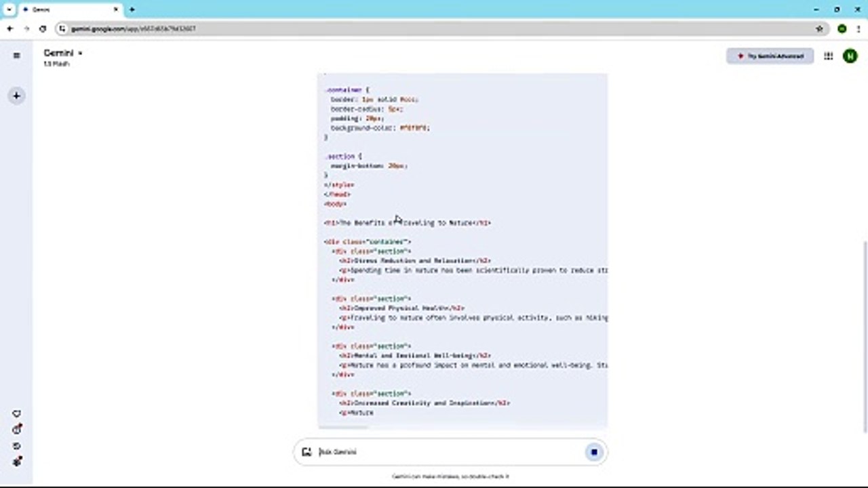
Task: Click the '.section {' CSS line
Action: (x=343, y=156)
